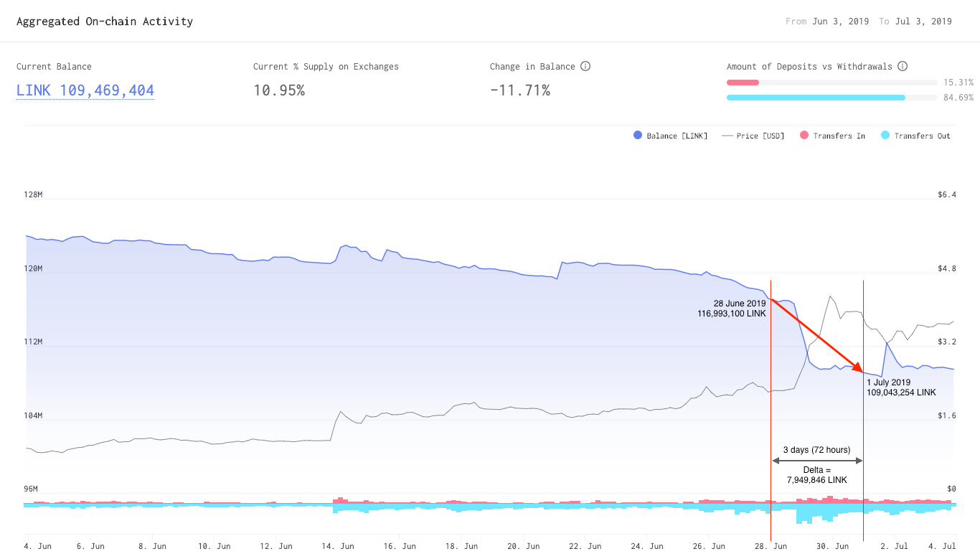
Task: Toggle the Transfers In legend series
Action: point(832,136)
